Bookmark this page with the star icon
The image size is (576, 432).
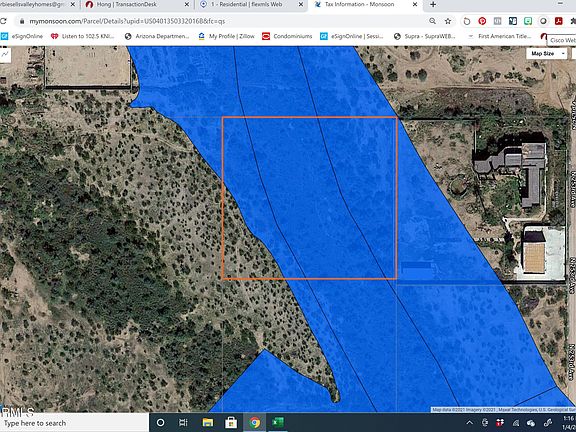tap(448, 21)
